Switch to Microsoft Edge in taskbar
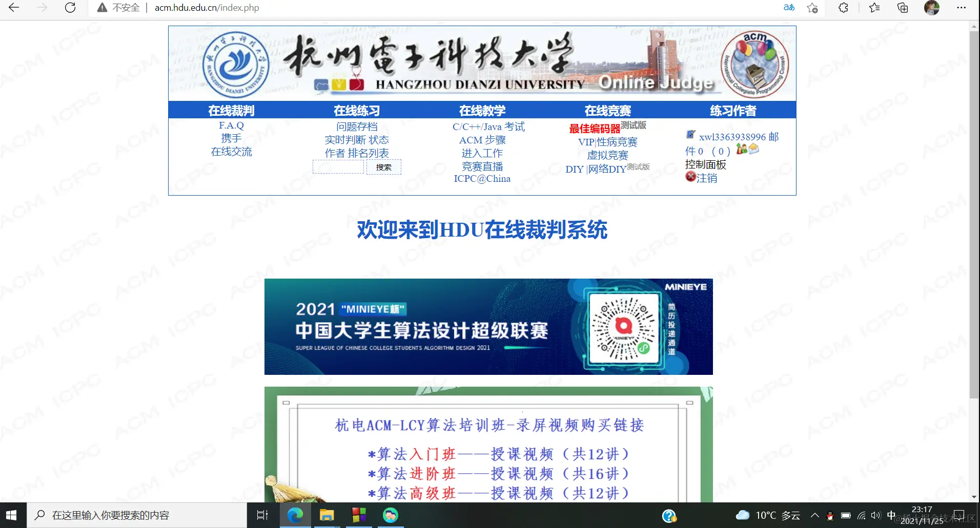This screenshot has width=980, height=528. click(x=295, y=515)
